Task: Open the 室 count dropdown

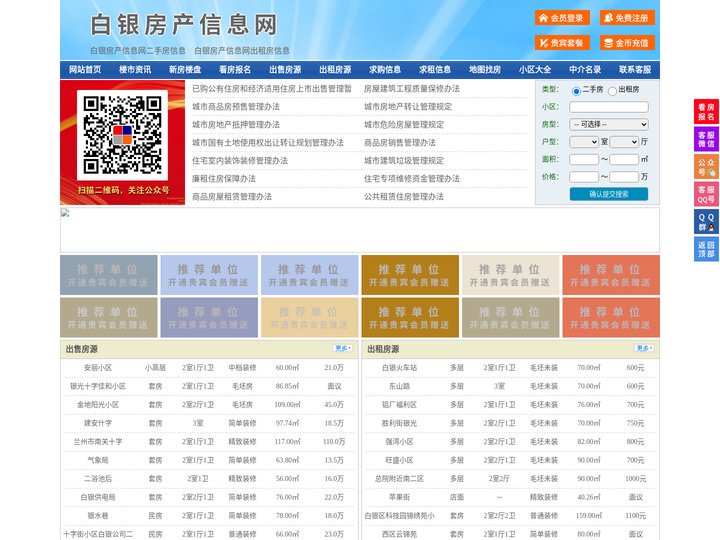Action: [584, 142]
